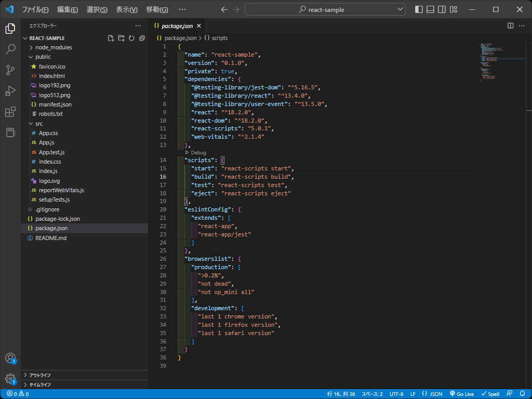Open logo.svg in src folder
This screenshot has width=532, height=399.
(84, 181)
